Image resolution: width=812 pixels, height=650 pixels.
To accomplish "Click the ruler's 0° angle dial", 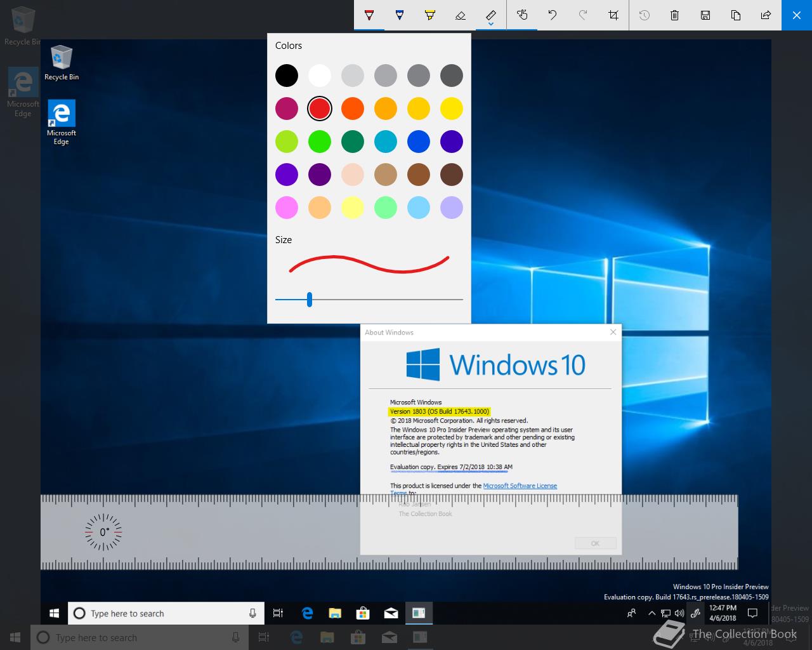I will 103,532.
